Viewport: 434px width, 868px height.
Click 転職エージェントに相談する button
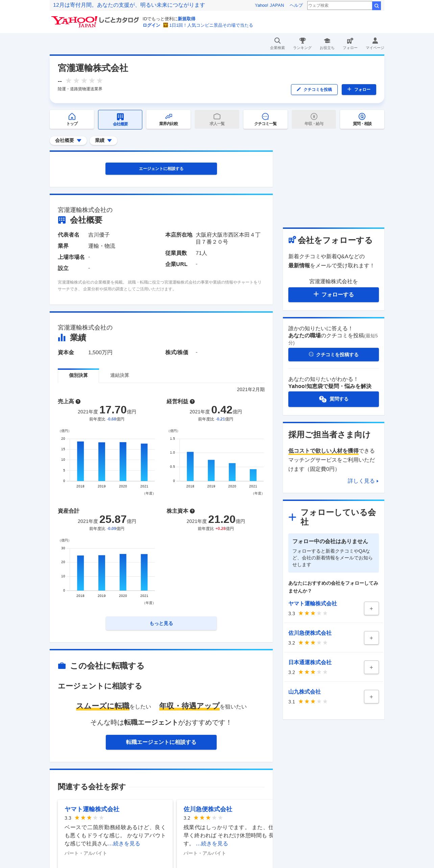click(161, 742)
